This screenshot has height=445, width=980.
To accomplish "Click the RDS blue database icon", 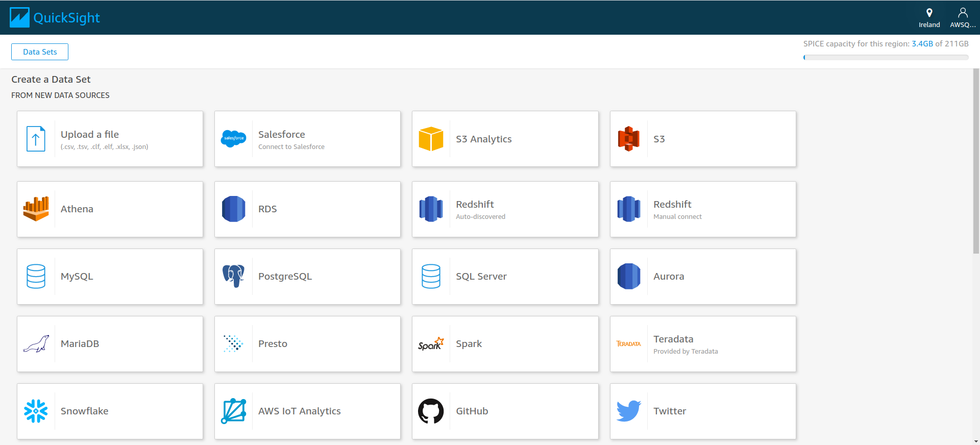I will click(x=234, y=209).
